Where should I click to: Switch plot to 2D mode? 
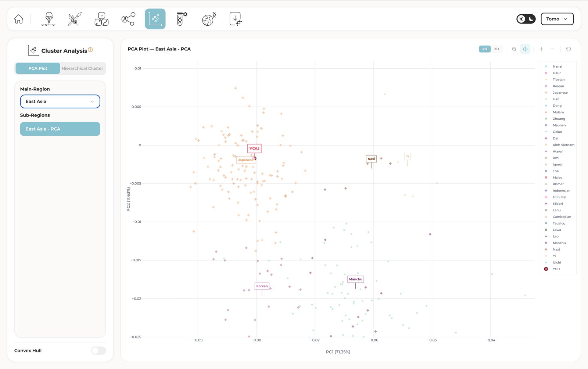[x=485, y=49]
